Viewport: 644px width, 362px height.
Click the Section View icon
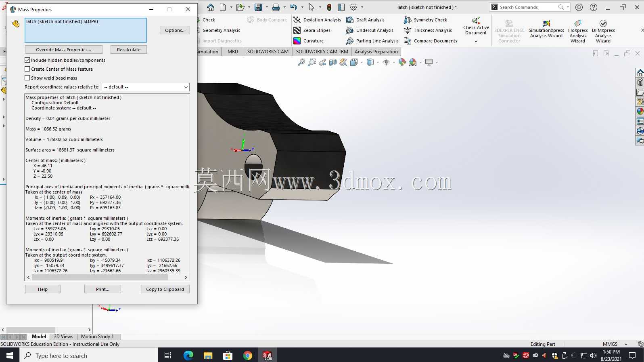333,62
